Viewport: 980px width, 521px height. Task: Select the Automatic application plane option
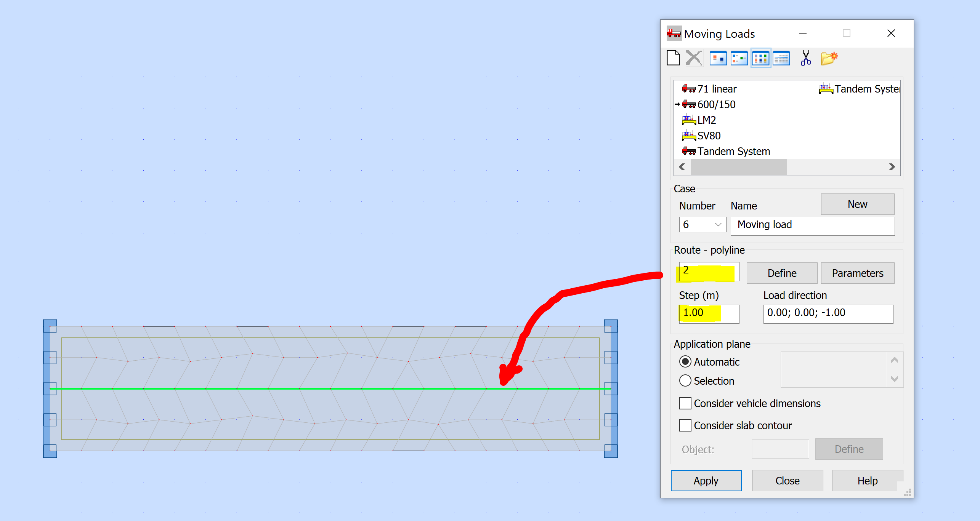click(685, 361)
